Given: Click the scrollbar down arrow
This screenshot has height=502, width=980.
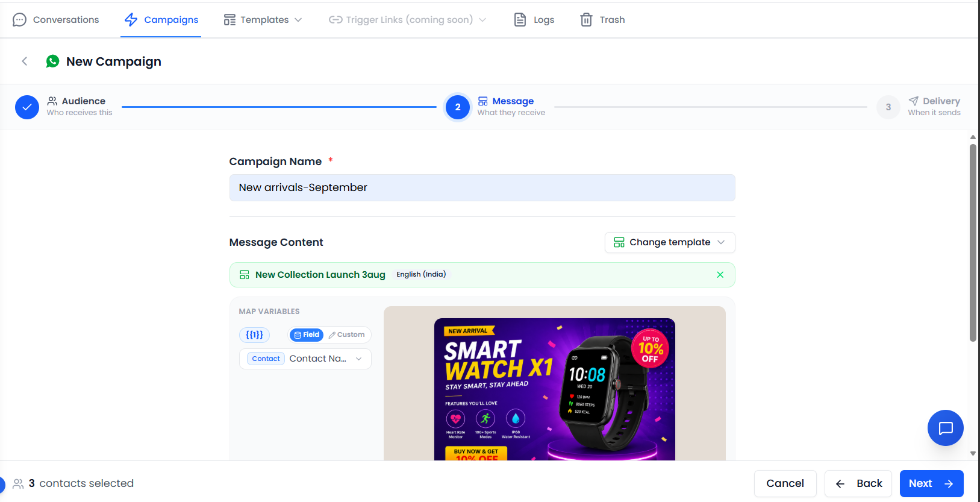Looking at the screenshot, I should click(x=973, y=454).
